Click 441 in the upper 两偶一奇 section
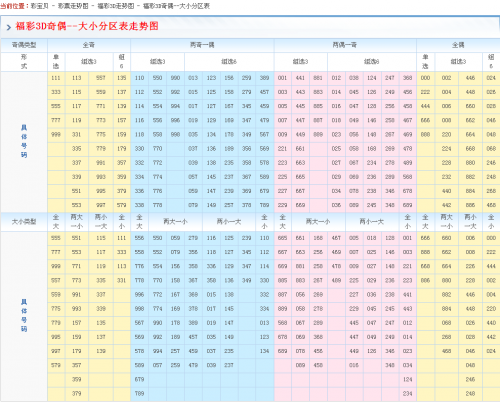Viewport: 500px width, 402px height. coord(300,78)
